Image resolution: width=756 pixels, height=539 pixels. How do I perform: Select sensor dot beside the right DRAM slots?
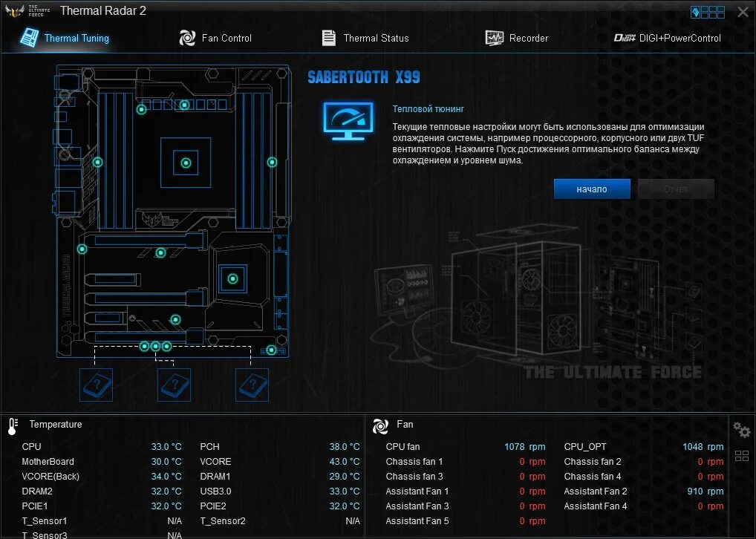(x=272, y=163)
